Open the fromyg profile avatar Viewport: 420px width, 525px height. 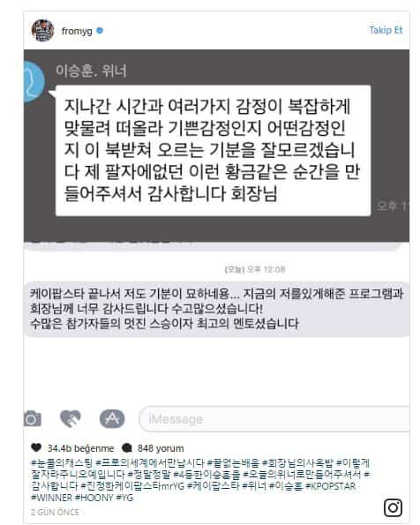[43, 31]
